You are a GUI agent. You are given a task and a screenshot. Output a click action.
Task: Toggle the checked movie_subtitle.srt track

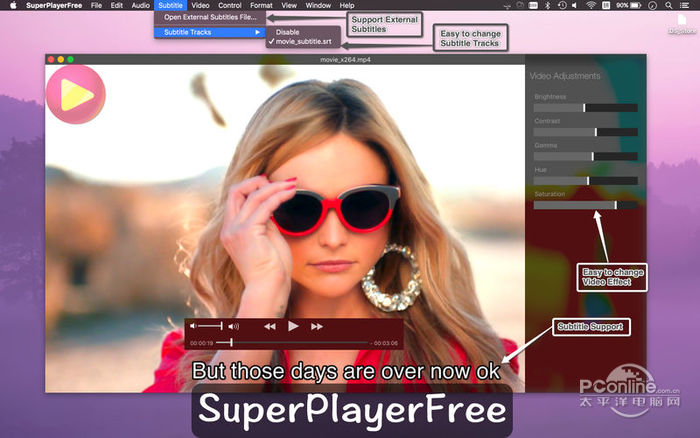pos(303,42)
